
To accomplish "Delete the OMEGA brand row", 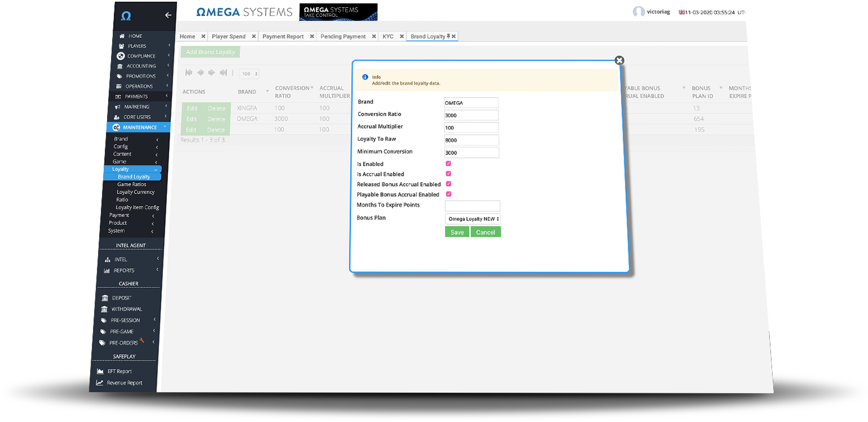I will pyautogui.click(x=216, y=119).
